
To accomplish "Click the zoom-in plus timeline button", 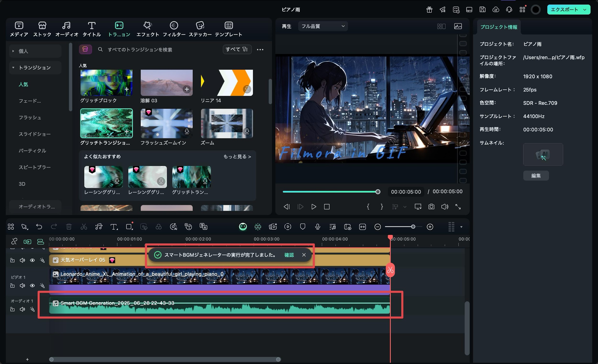I will pos(430,227).
